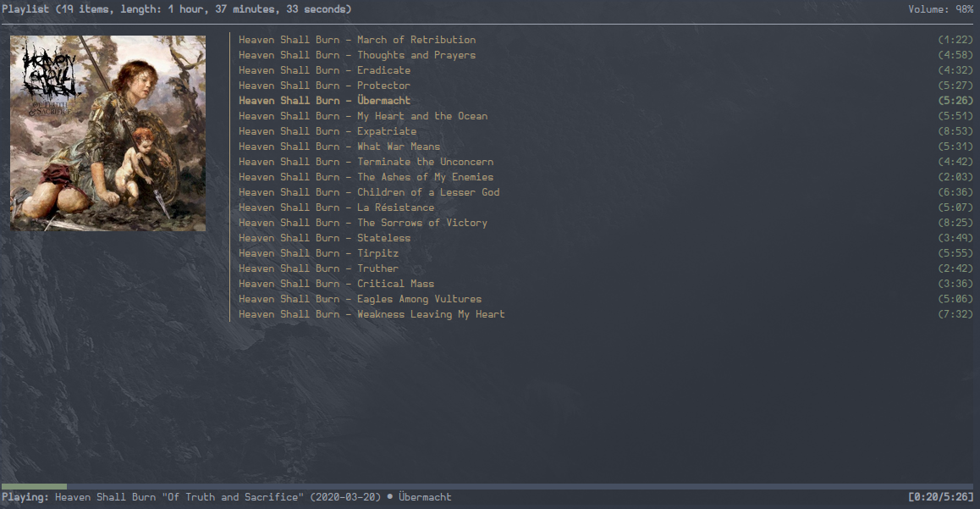This screenshot has width=980, height=509.
Task: Click duration (3:49) of Stateless
Action: click(955, 238)
